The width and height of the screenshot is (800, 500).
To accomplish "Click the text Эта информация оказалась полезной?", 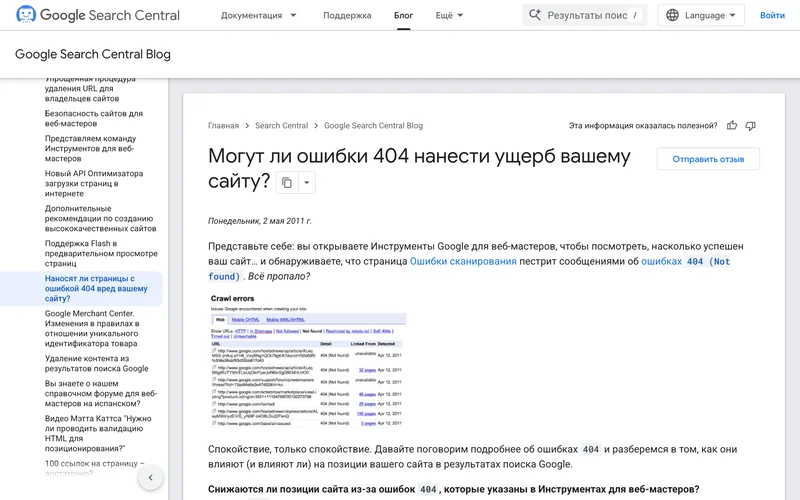I will pos(643,126).
